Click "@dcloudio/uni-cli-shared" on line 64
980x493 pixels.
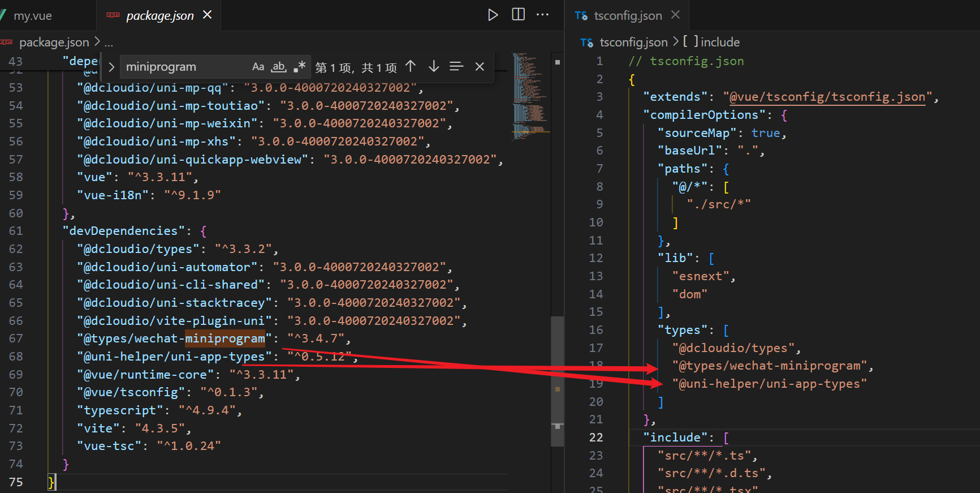tap(171, 285)
